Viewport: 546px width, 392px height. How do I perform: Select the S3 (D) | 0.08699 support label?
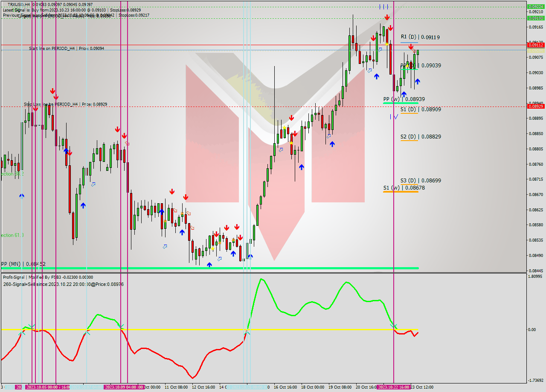[x=421, y=180]
